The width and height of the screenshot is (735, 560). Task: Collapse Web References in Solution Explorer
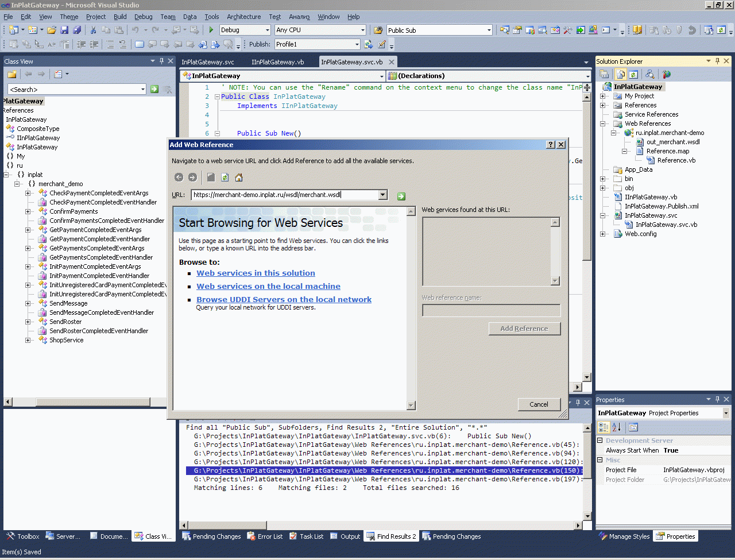[602, 123]
